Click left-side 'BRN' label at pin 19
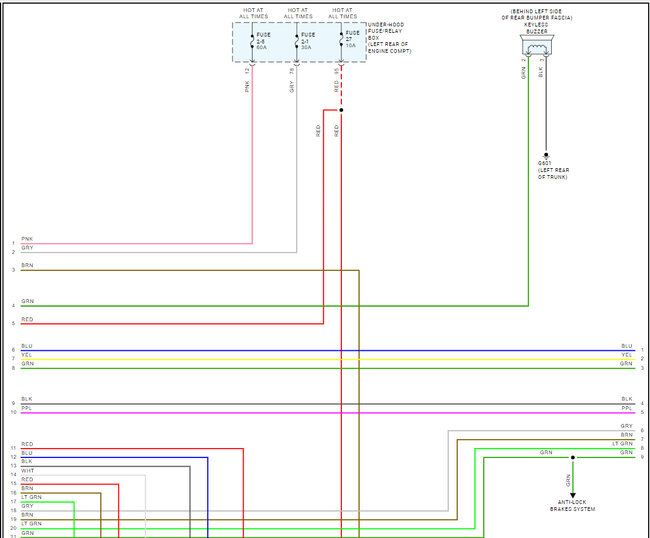Image resolution: width=650 pixels, height=538 pixels. click(27, 515)
